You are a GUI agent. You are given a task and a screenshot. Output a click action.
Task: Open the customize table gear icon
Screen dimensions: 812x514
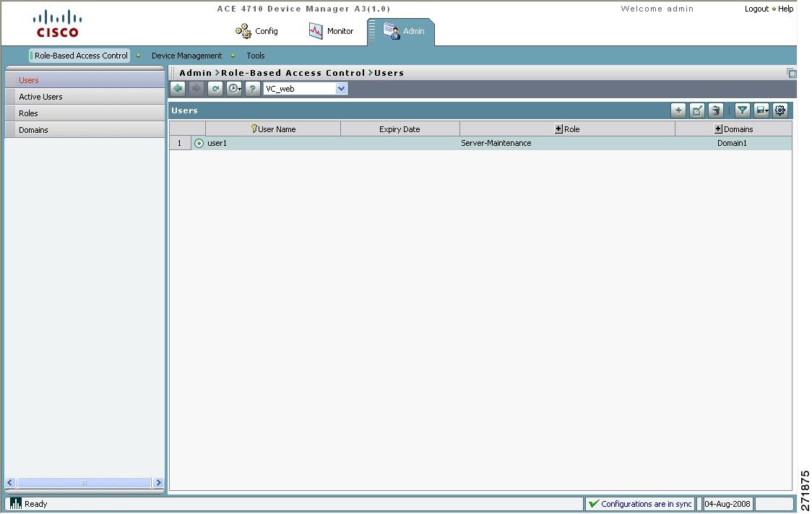click(x=780, y=110)
